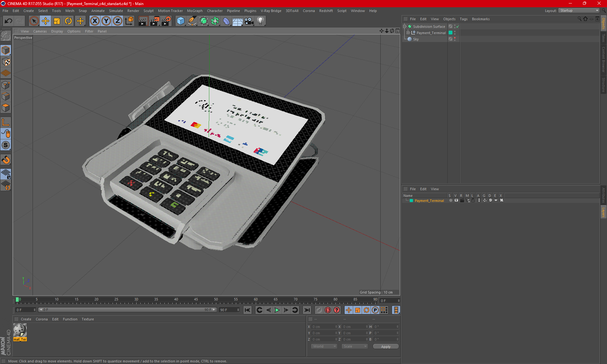Activate the Scale tool in top toolbar
The image size is (607, 364).
point(57,21)
